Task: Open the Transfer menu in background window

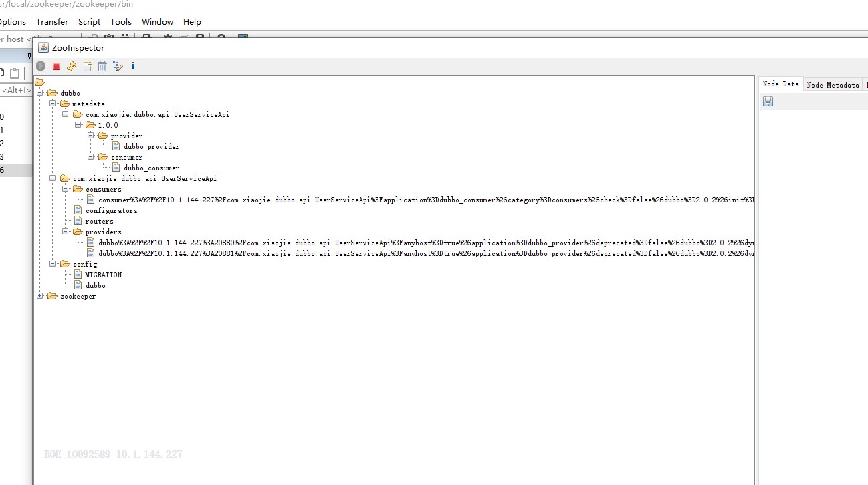Action: [x=52, y=22]
